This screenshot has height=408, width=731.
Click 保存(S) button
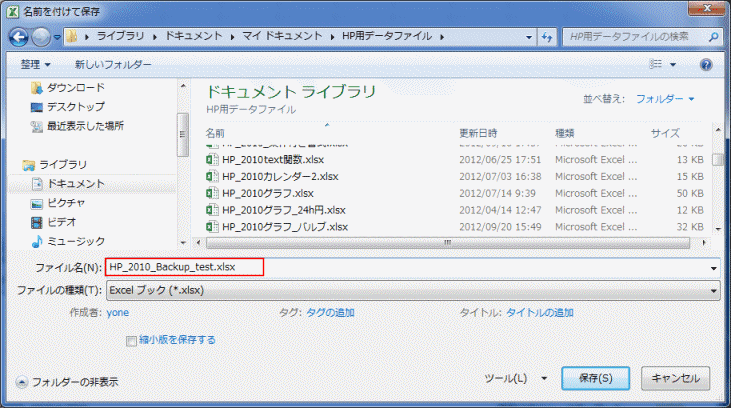click(595, 378)
